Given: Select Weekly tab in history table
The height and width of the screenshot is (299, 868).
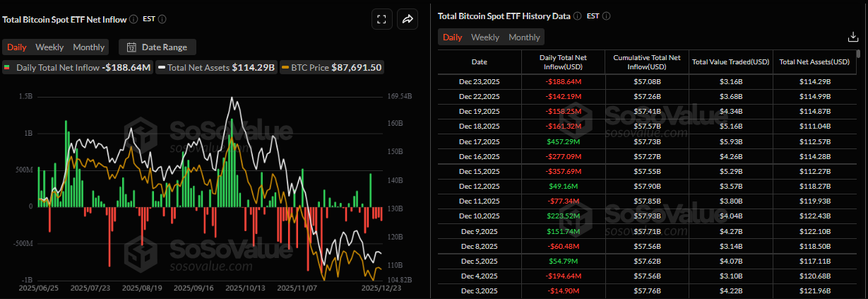Looking at the screenshot, I should [485, 37].
